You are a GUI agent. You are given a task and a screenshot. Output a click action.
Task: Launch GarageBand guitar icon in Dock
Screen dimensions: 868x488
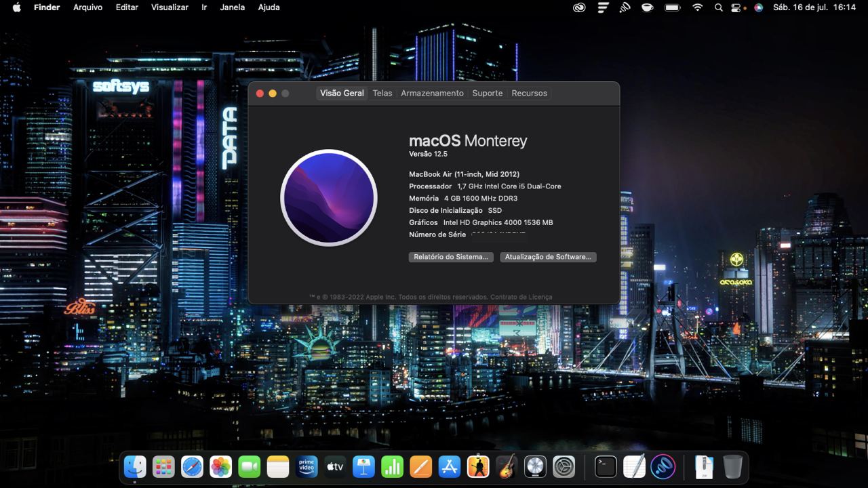(x=507, y=466)
